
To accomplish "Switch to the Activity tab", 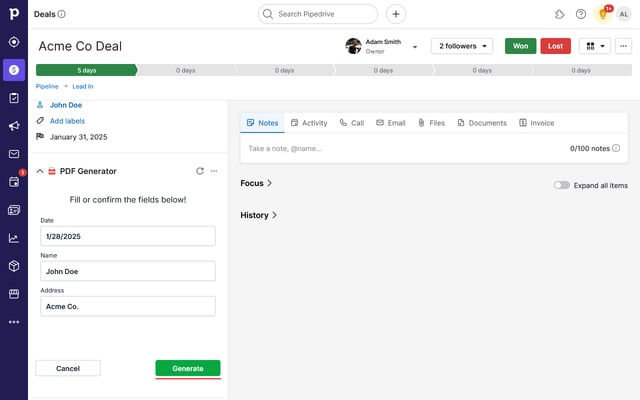I will point(309,123).
